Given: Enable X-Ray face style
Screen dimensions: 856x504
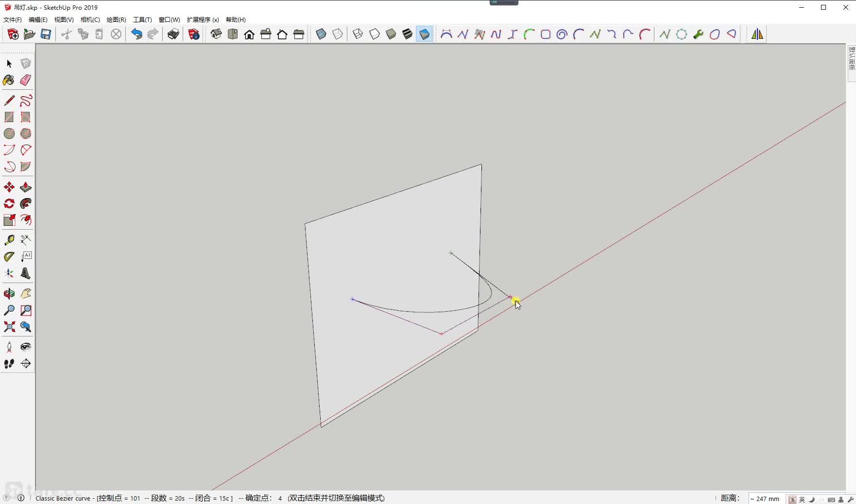Looking at the screenshot, I should [321, 34].
